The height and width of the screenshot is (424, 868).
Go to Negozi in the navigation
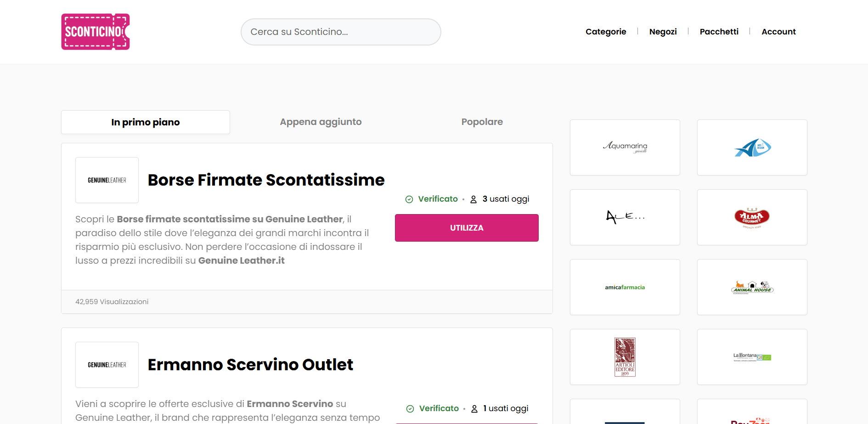click(x=663, y=32)
